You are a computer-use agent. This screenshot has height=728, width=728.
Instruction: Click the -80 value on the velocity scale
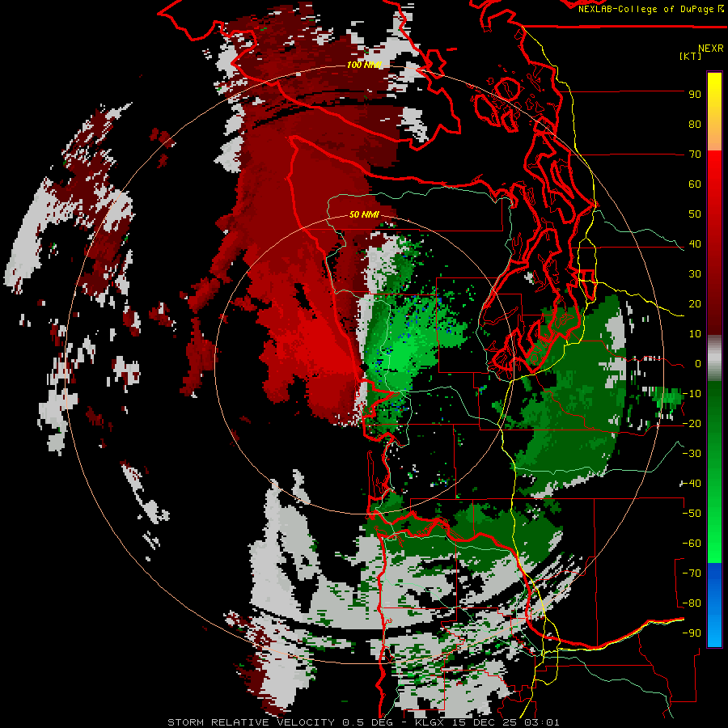(692, 603)
